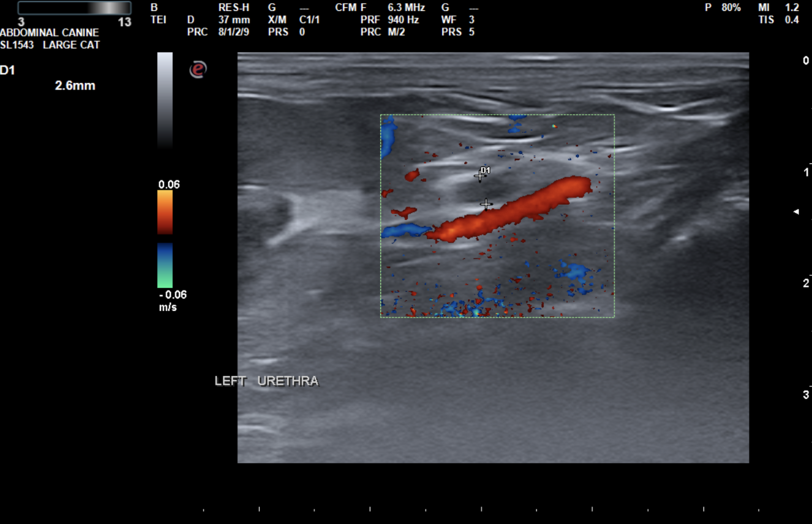Viewport: 812px width, 524px height.
Task: Click the power P 80% indicator
Action: pos(722,8)
